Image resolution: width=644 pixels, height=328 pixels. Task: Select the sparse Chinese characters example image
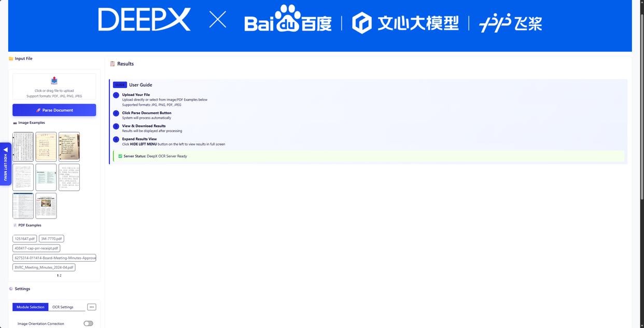[69, 177]
